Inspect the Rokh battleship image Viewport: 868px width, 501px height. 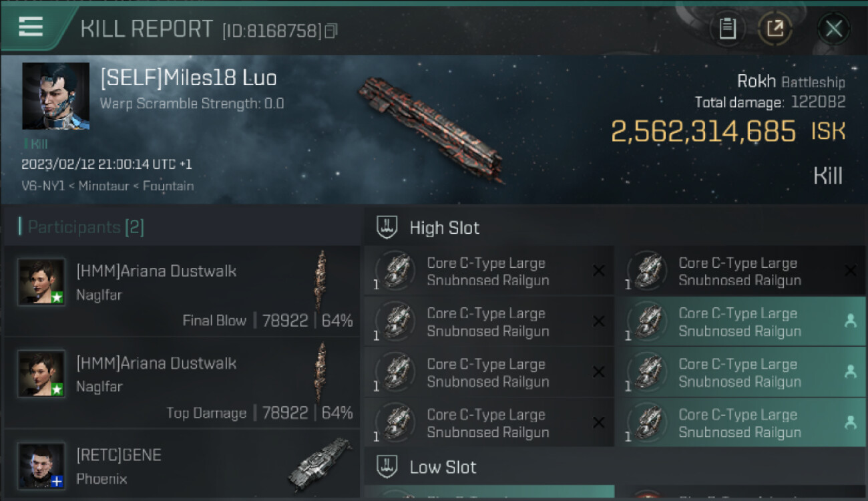tap(431, 127)
